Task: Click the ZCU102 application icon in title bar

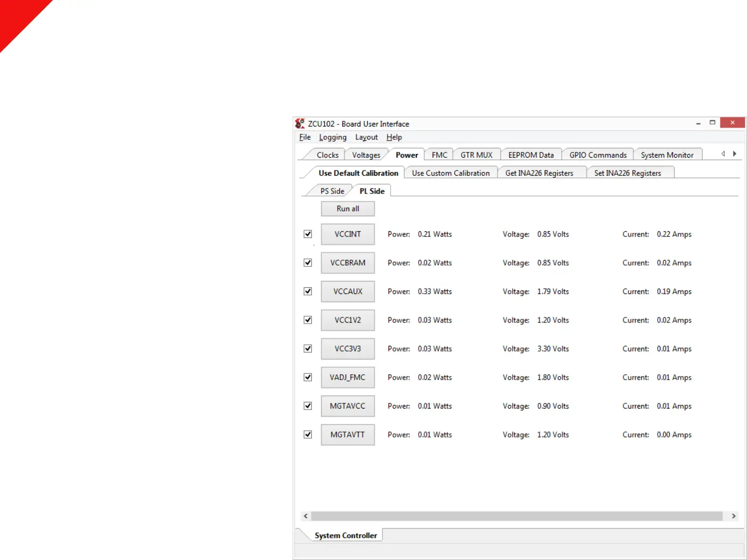Action: coord(300,123)
